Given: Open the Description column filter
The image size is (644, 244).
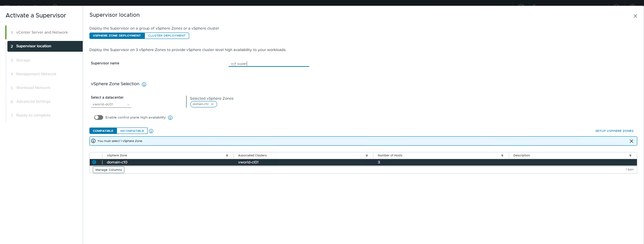Looking at the screenshot, I should tap(630, 156).
